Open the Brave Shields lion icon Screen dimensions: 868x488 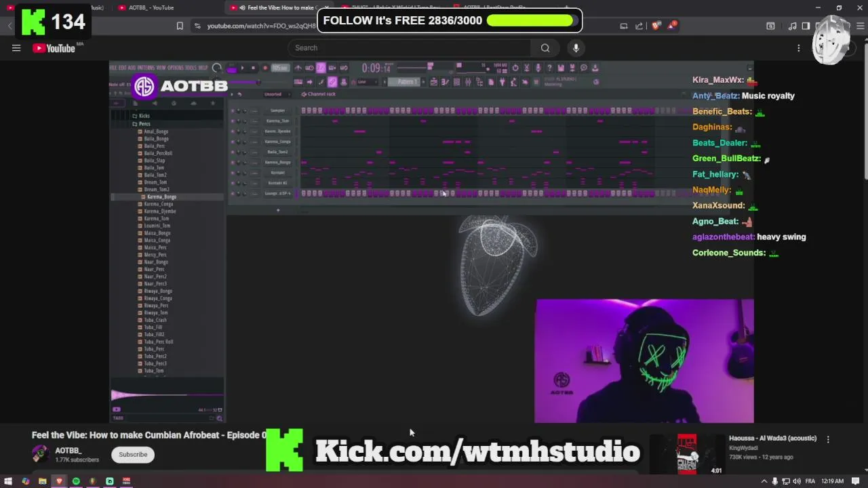(656, 26)
